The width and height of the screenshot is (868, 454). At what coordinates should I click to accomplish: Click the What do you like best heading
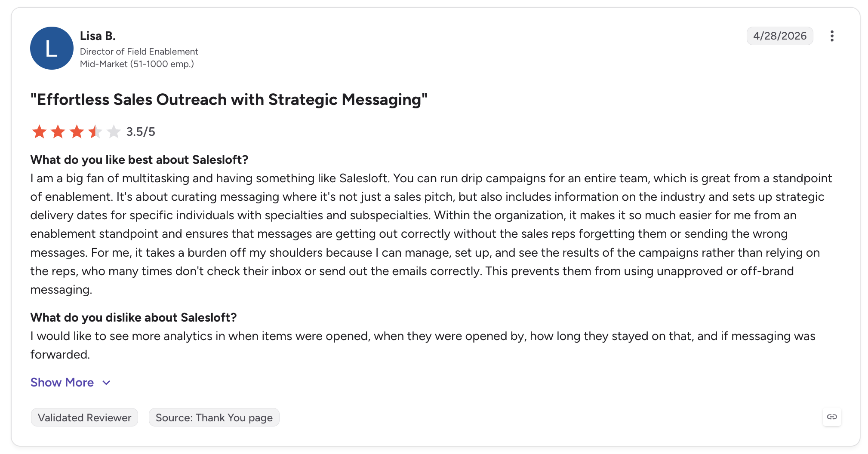click(x=139, y=160)
